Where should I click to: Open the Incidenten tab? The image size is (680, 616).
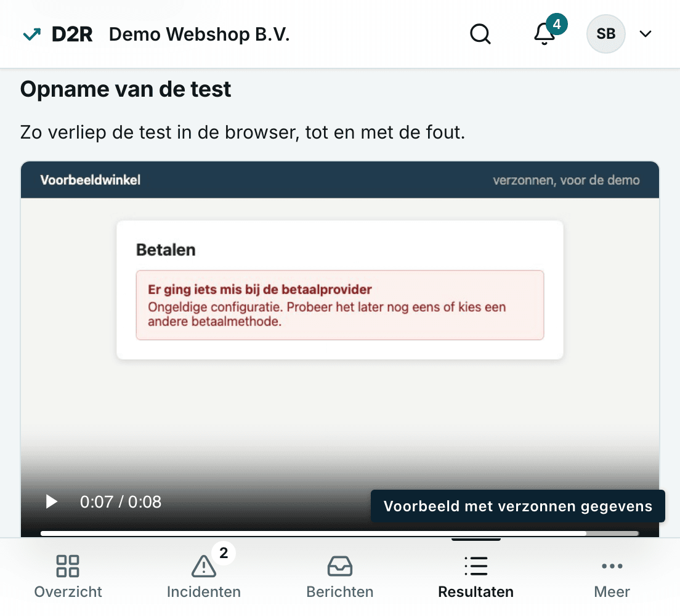coord(203,577)
